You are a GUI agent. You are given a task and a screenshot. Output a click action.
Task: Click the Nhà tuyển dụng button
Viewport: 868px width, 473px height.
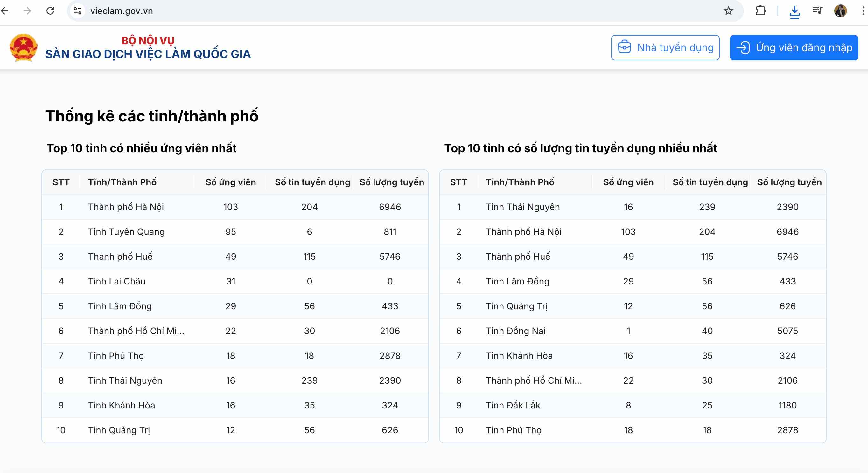click(665, 48)
